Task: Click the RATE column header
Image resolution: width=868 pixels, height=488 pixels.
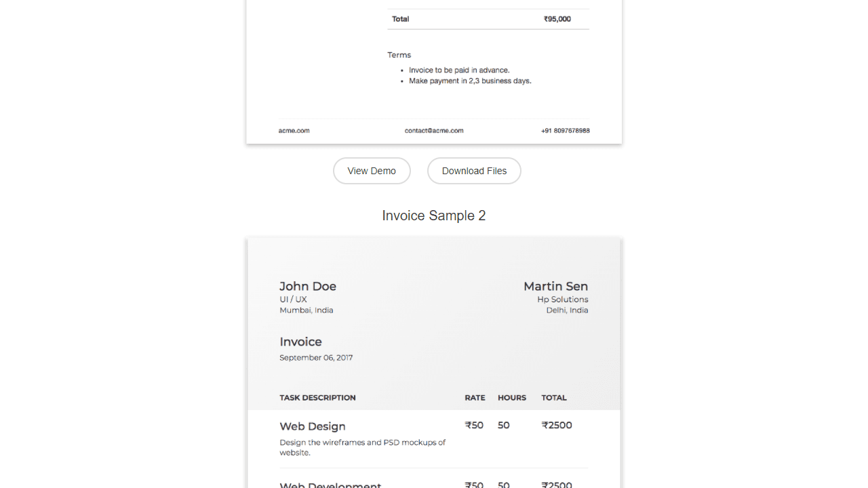Action: 475,398
